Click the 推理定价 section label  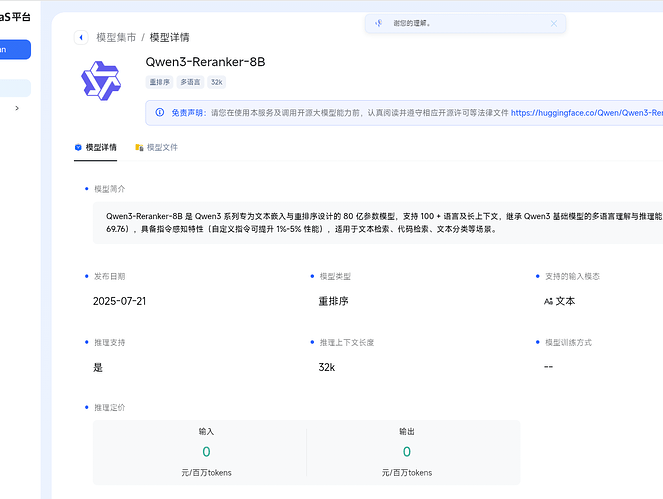pyautogui.click(x=110, y=408)
